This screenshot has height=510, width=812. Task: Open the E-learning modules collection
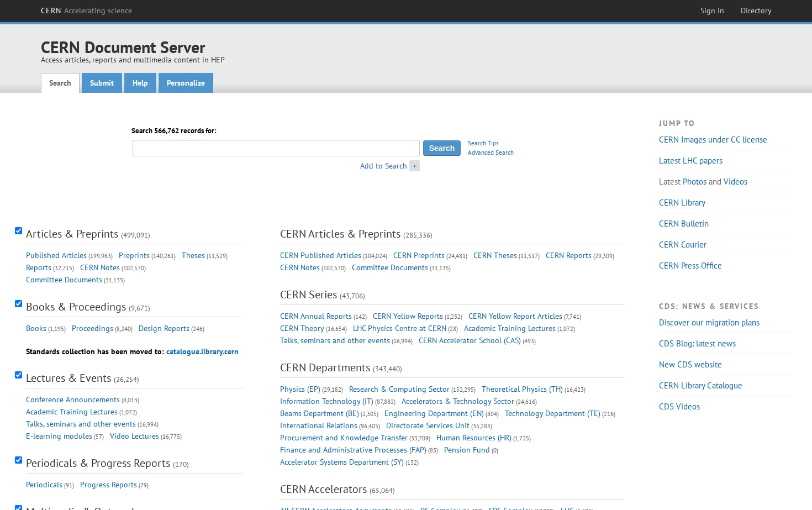coord(59,436)
